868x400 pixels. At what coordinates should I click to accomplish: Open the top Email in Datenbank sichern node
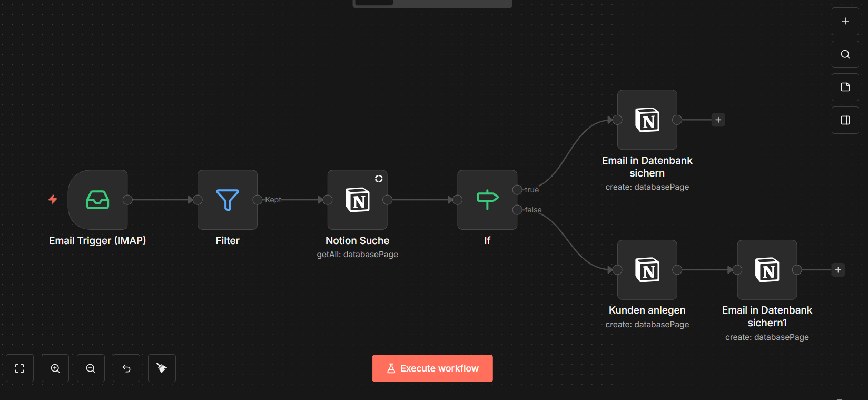(647, 120)
